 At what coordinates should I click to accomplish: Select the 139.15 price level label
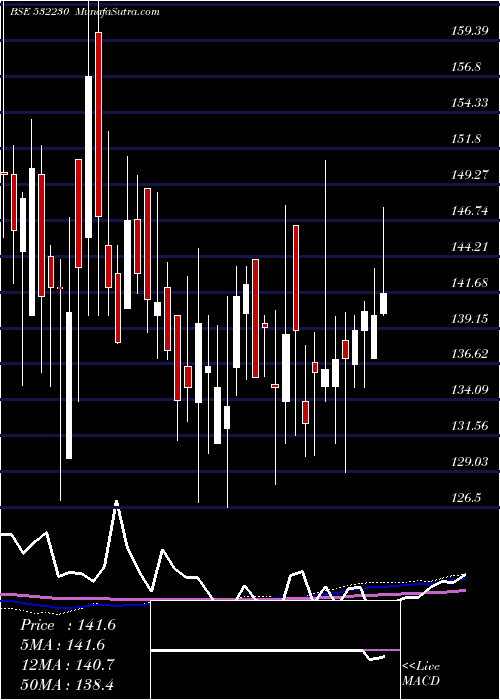coord(469,318)
